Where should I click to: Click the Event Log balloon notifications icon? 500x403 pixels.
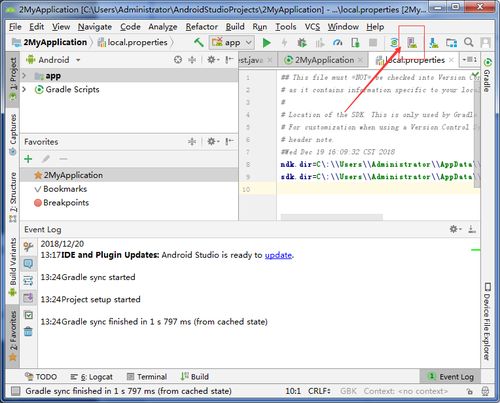click(x=28, y=264)
